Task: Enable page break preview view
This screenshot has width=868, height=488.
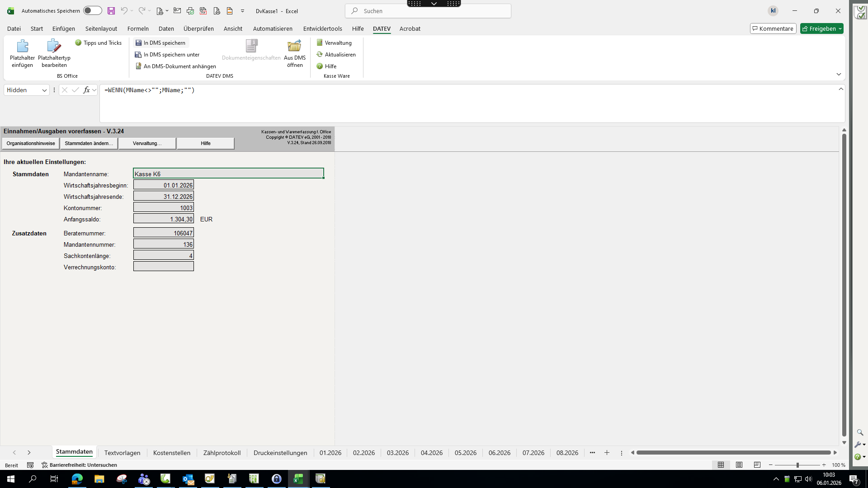Action: (x=757, y=465)
